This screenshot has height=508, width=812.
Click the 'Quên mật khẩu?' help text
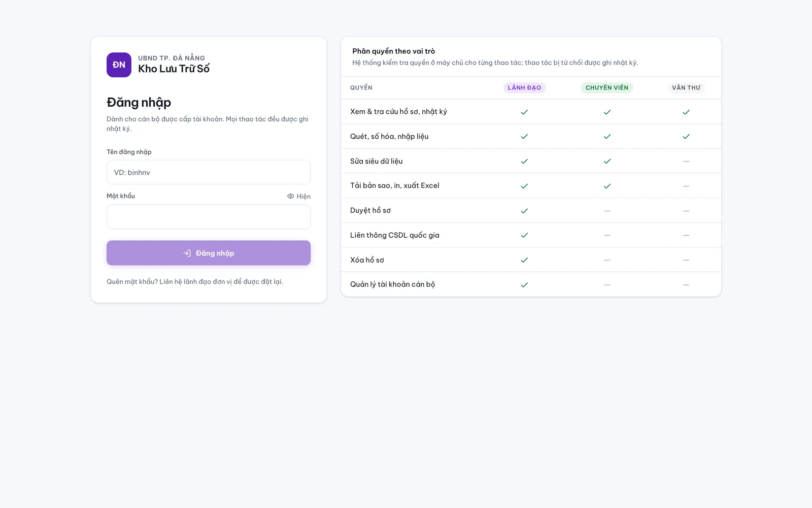coord(132,282)
